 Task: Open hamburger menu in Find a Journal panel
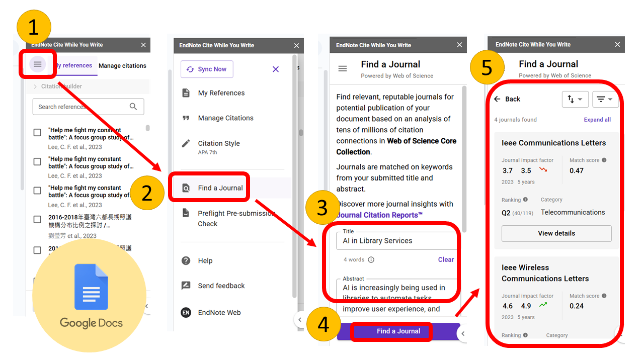343,68
